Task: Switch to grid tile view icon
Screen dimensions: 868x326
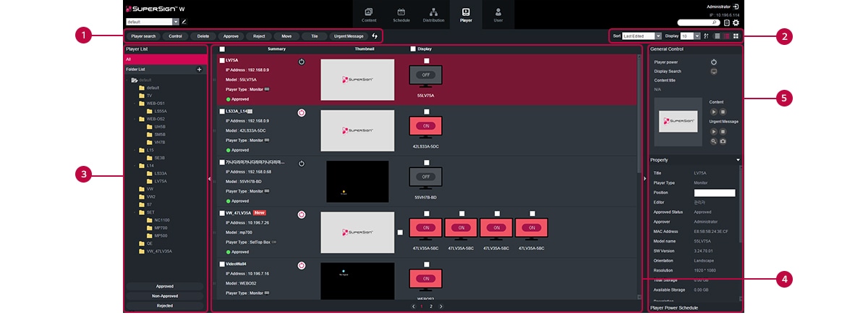Action: point(736,35)
